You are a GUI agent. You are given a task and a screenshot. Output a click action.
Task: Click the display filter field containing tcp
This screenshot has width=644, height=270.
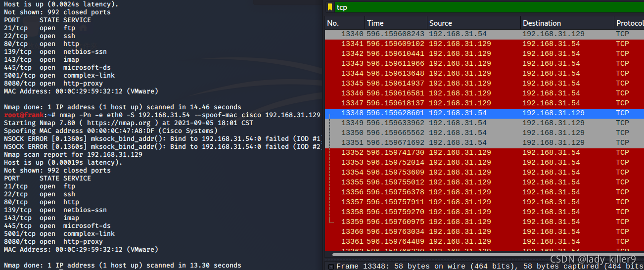pyautogui.click(x=489, y=7)
